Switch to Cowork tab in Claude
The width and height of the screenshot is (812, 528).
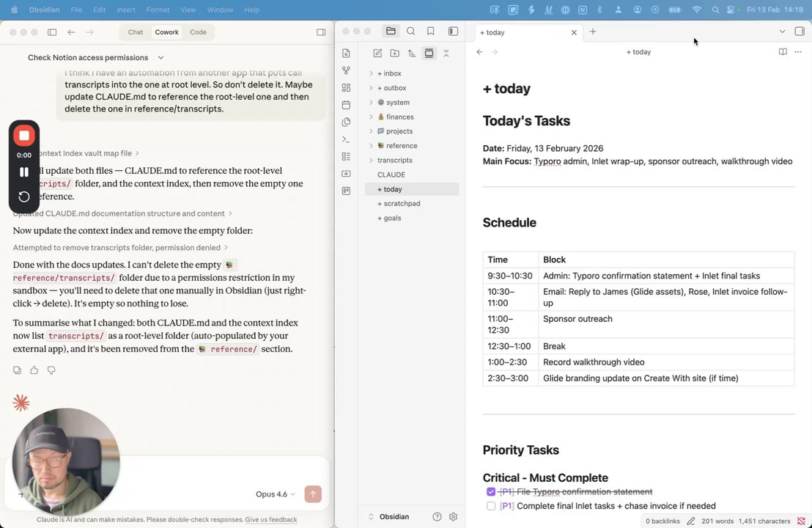pyautogui.click(x=167, y=32)
